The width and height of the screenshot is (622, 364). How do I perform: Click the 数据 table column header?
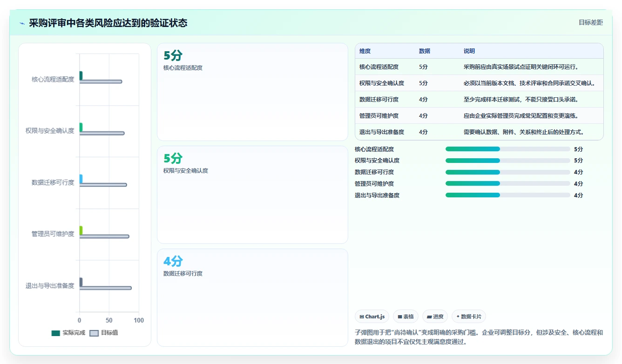425,51
